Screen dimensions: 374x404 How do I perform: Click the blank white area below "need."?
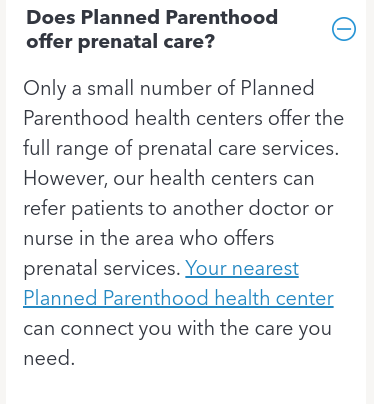186,387
